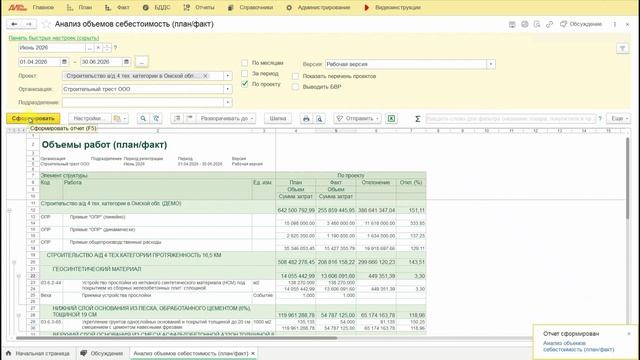
Task: Open the БДДС menu
Action: (x=157, y=7)
